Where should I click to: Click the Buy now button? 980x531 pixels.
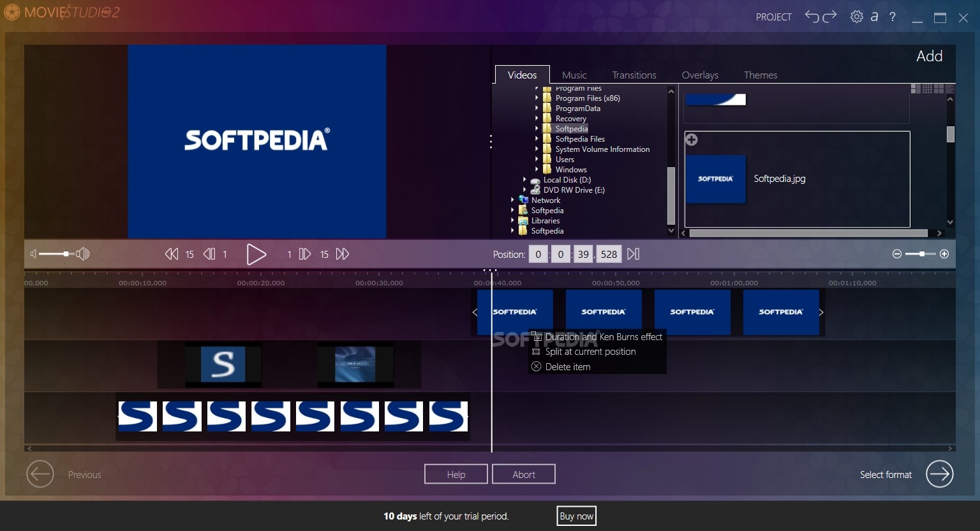[x=577, y=516]
